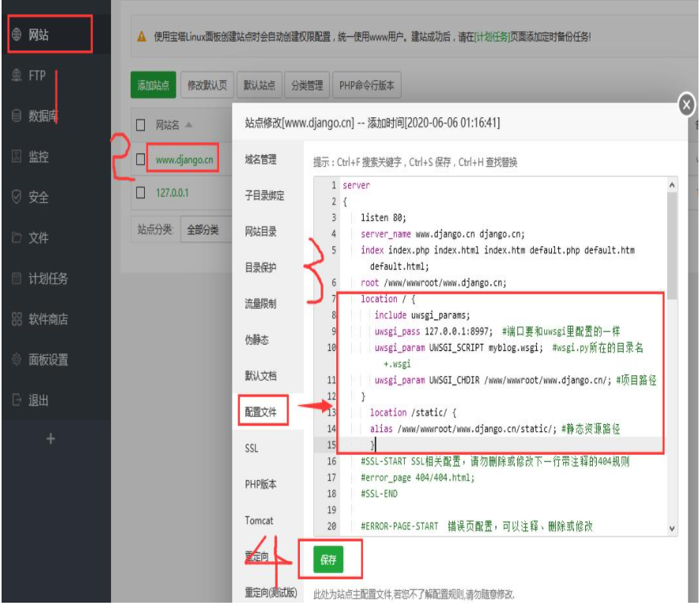The width and height of the screenshot is (700, 609).
Task: Click the PHP命令行版本 button
Action: tap(367, 85)
